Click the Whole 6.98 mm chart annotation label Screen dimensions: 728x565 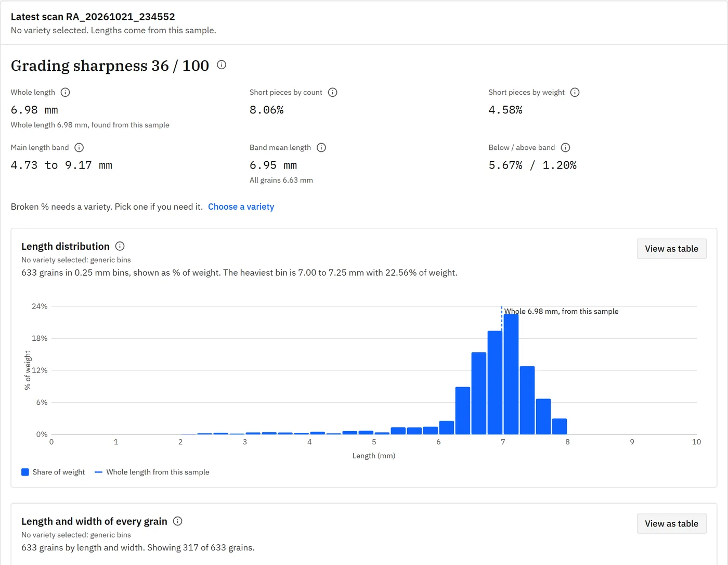coord(561,311)
